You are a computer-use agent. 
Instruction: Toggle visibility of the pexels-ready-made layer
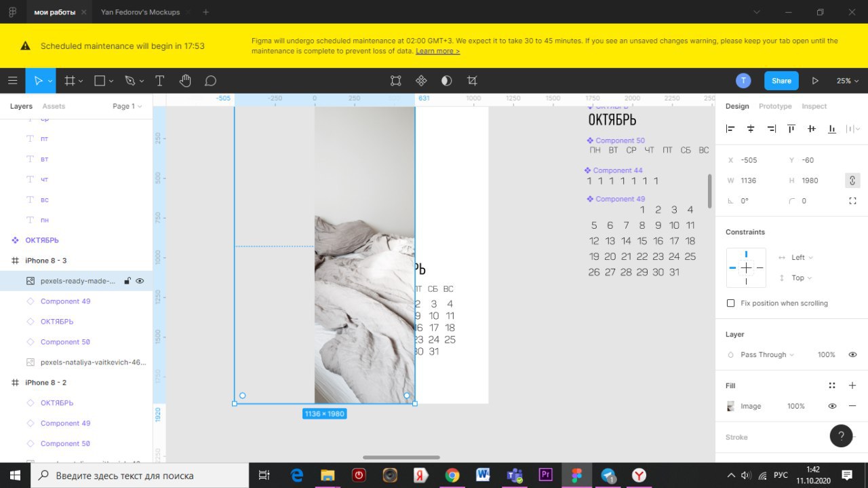point(140,281)
